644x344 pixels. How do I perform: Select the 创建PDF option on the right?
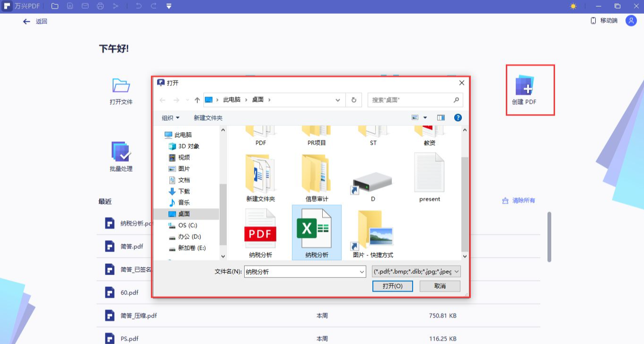[529, 90]
